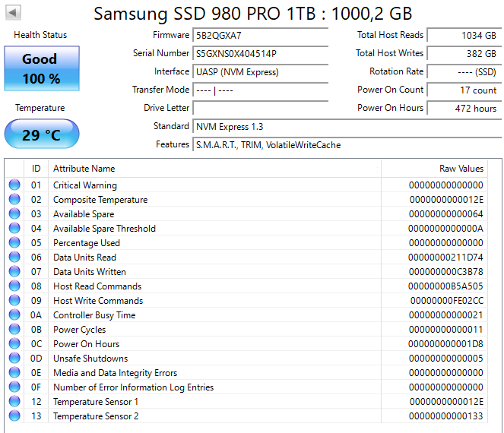Screen dimensions: 504x433
Task: Select the Unsafe Shutdowns attribute name
Action: coord(90,359)
